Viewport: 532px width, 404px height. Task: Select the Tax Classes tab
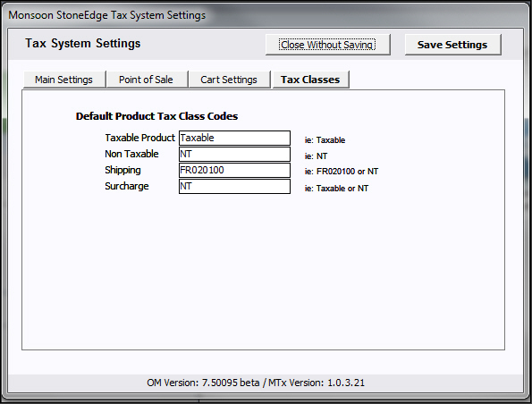point(310,80)
